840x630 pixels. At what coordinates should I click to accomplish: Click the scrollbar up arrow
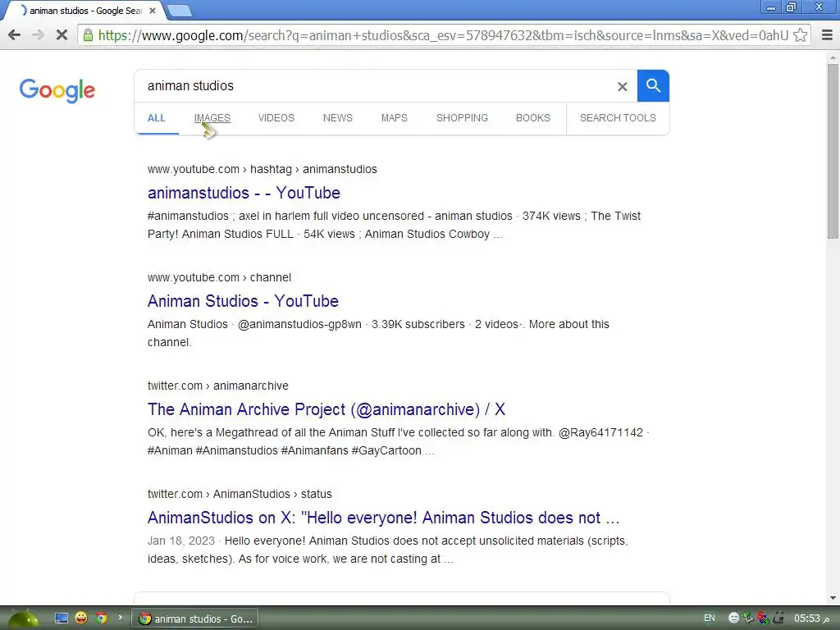(833, 57)
